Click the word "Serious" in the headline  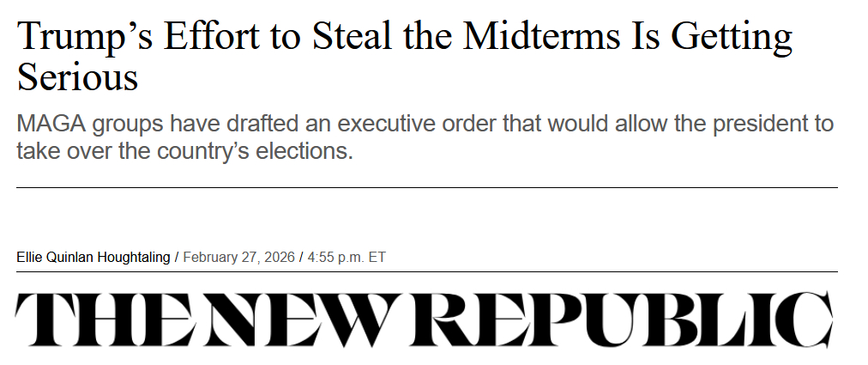pyautogui.click(x=77, y=77)
